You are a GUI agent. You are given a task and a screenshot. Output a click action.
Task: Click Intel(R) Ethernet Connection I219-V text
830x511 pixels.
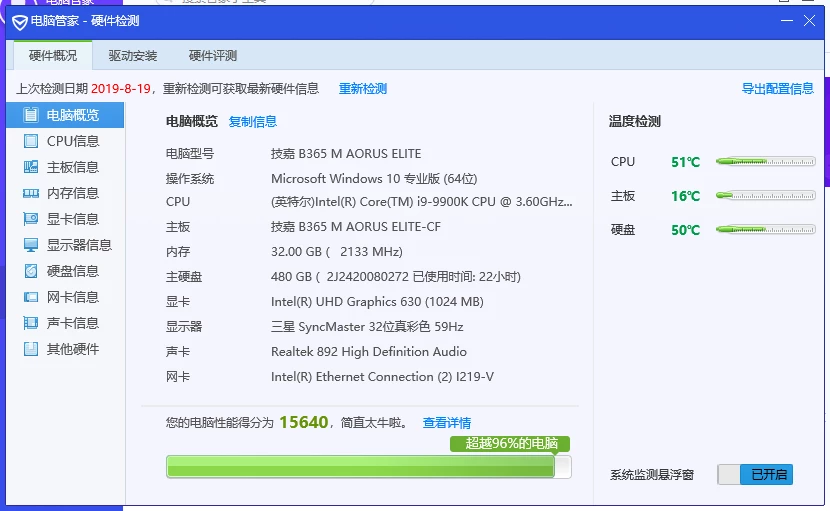pos(382,376)
